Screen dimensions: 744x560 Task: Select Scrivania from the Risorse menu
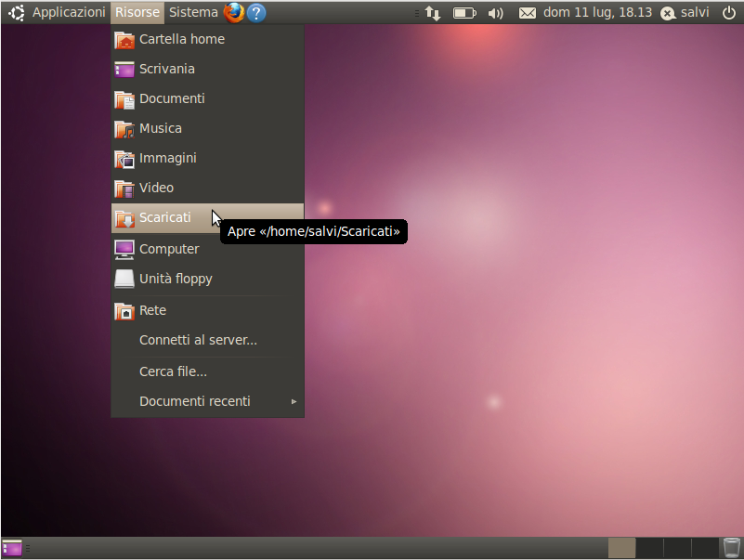(x=207, y=70)
